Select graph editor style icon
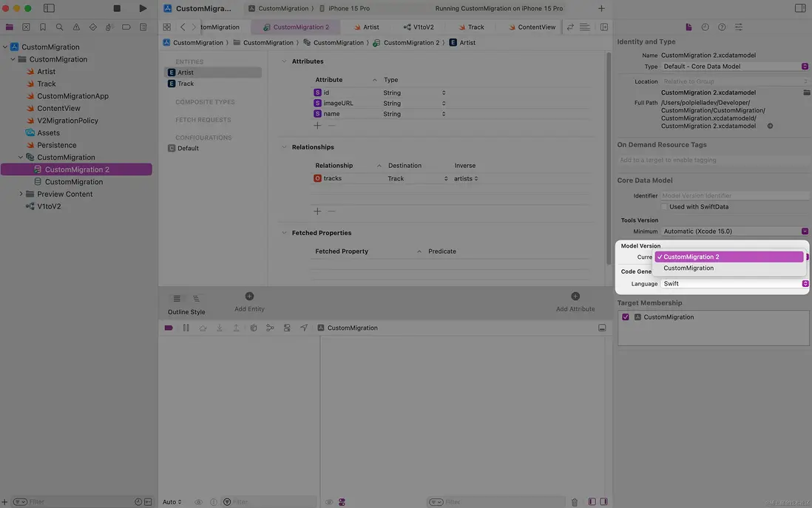 pos(196,299)
